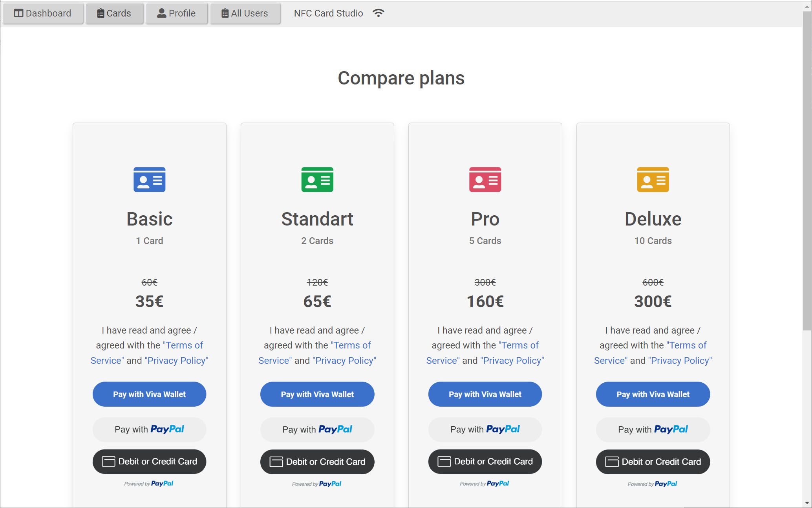Pay for Basic plan with Viva Wallet
This screenshot has width=812, height=508.
click(x=149, y=394)
